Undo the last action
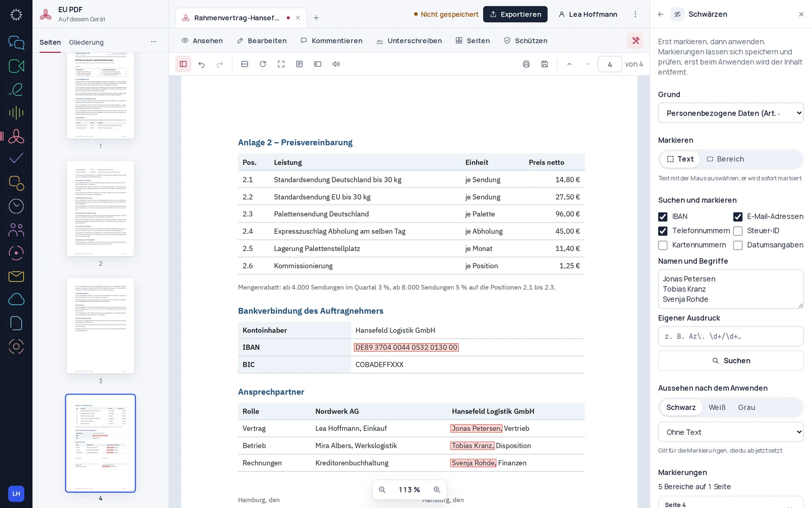This screenshot has width=812, height=508. point(201,64)
